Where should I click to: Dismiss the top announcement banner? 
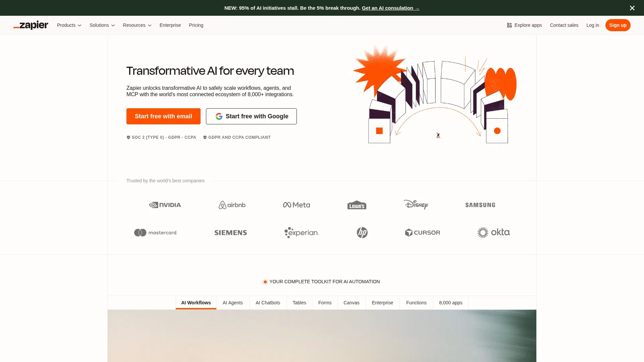(x=632, y=8)
